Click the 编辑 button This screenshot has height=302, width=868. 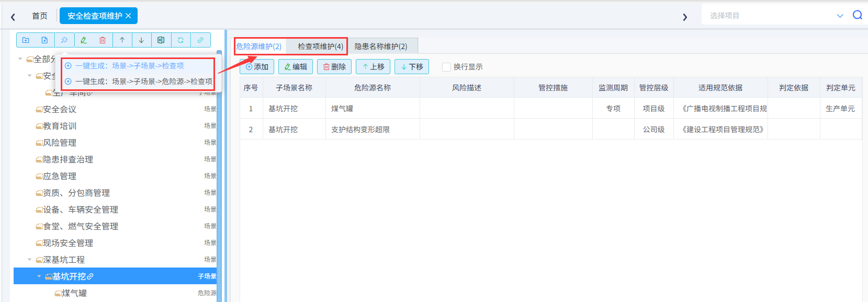click(x=296, y=67)
